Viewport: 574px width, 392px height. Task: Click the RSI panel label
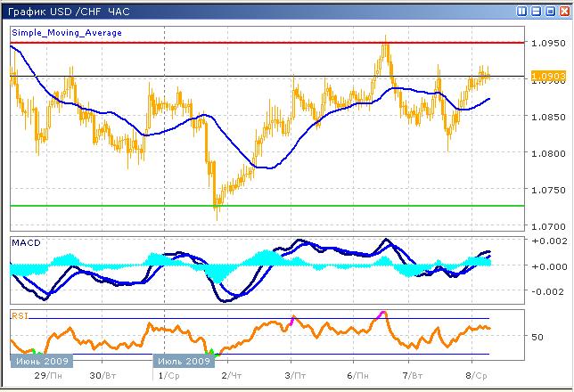tap(20, 314)
